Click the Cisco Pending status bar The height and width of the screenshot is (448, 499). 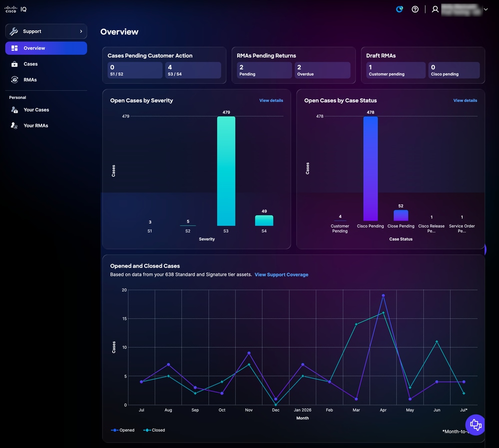(x=371, y=169)
